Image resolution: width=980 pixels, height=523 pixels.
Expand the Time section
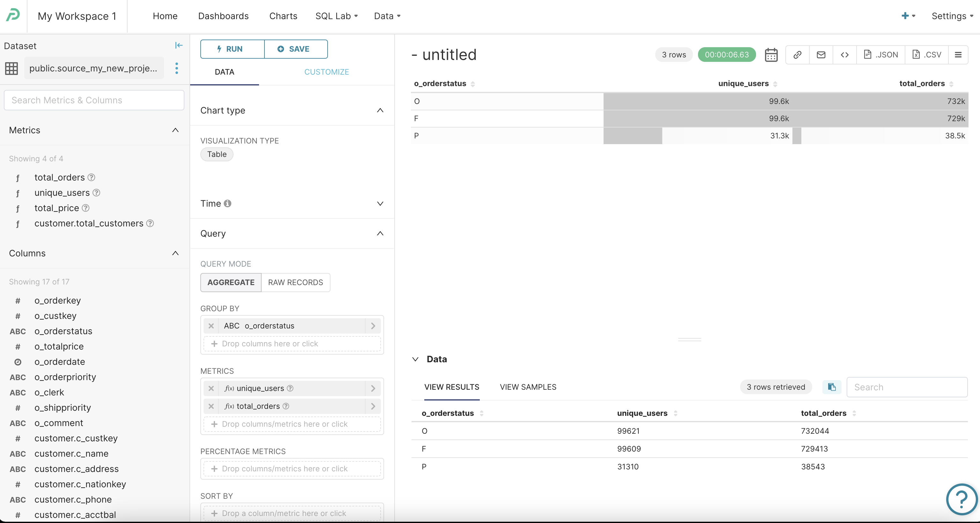(380, 203)
